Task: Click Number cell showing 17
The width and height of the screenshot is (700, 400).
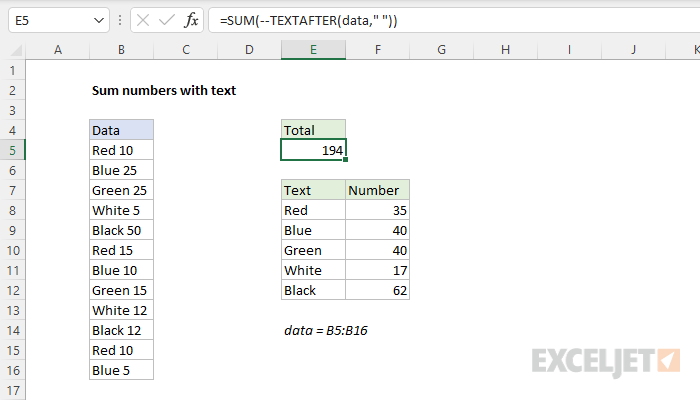Action: coord(378,271)
